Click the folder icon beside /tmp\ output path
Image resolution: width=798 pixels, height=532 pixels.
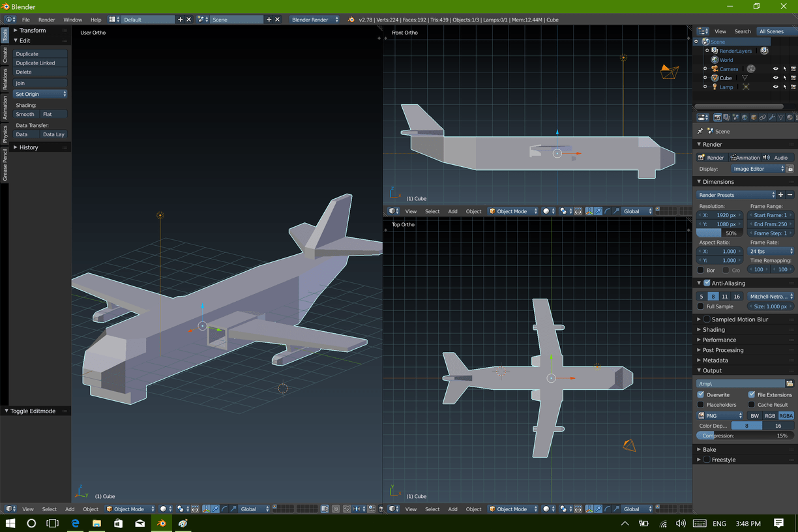click(790, 384)
